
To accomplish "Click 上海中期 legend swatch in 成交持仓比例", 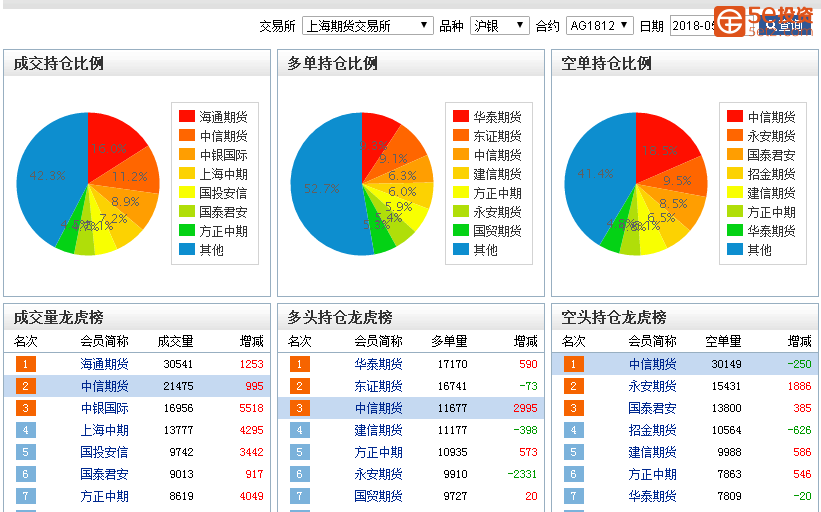I will click(187, 173).
